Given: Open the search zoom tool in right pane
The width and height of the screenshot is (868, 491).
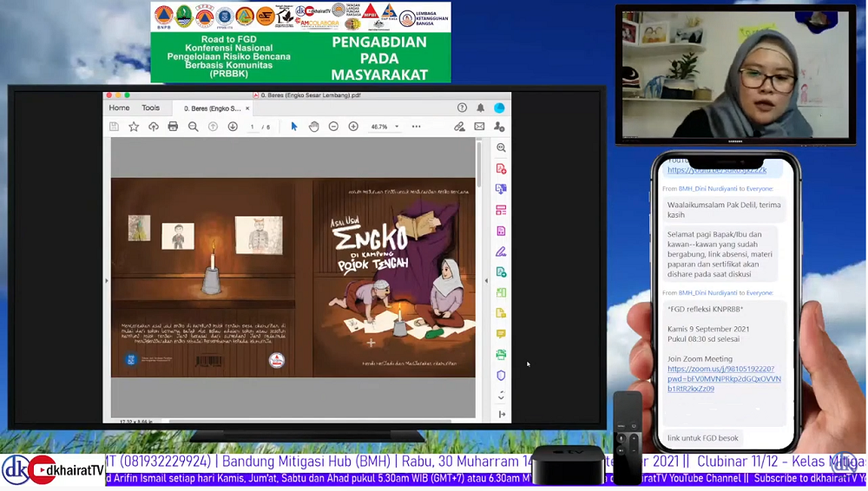Looking at the screenshot, I should pyautogui.click(x=501, y=147).
